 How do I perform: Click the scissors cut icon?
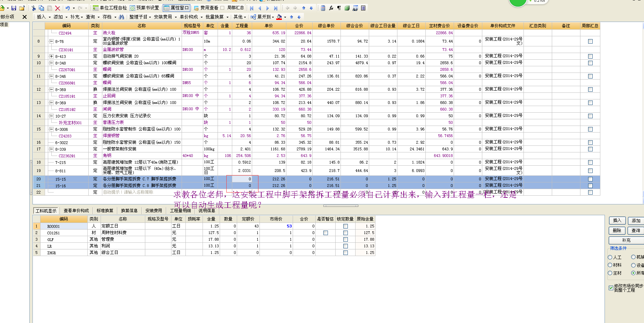34,8
